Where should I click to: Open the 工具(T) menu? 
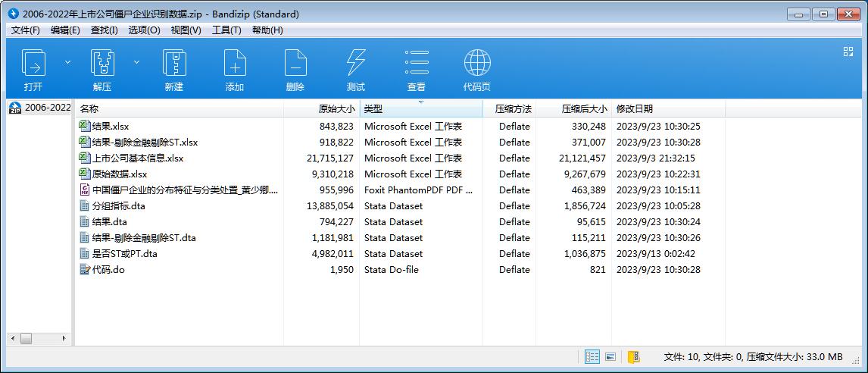click(226, 30)
